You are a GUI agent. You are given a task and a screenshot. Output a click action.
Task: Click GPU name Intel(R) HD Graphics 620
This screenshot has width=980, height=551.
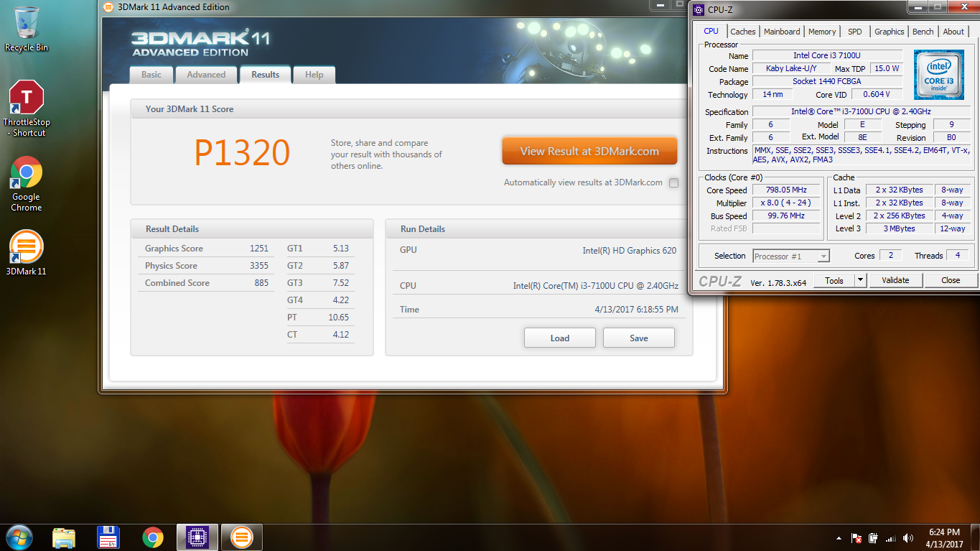630,251
